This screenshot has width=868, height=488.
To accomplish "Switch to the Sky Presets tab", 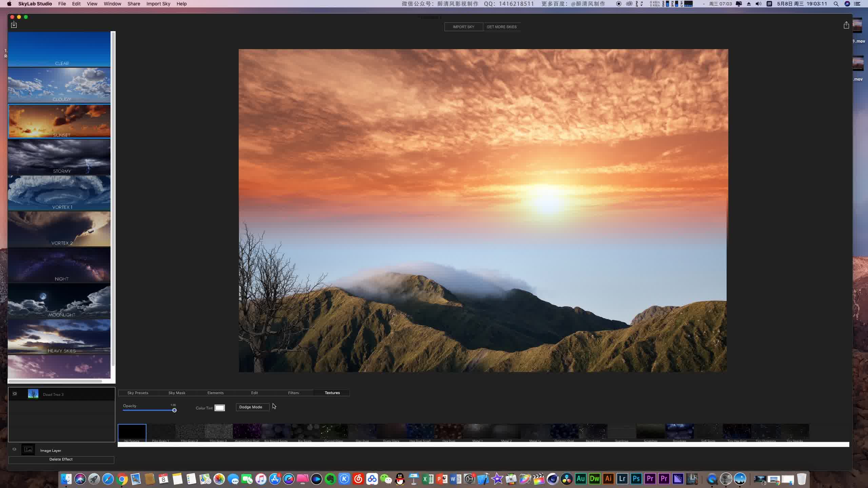I will tap(138, 393).
